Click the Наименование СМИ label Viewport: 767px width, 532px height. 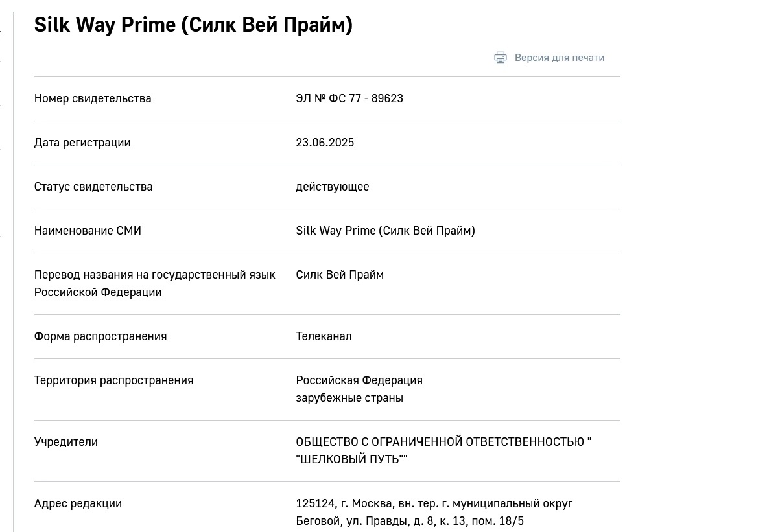88,231
